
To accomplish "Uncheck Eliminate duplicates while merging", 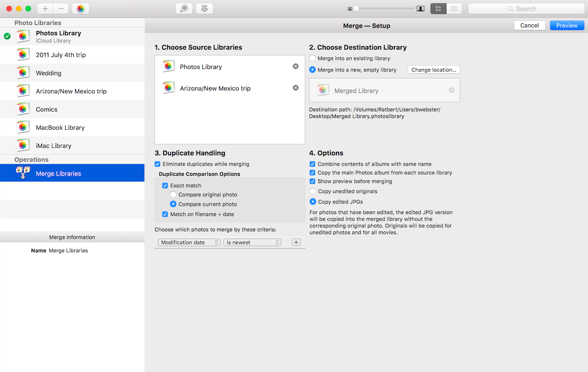I will pos(158,164).
